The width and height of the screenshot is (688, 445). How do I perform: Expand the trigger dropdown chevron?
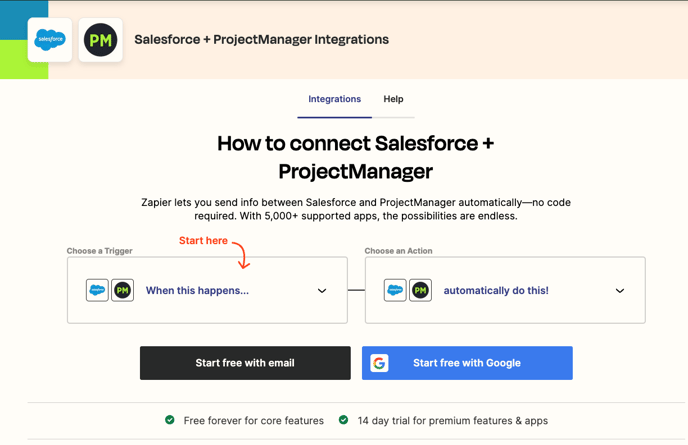click(322, 291)
